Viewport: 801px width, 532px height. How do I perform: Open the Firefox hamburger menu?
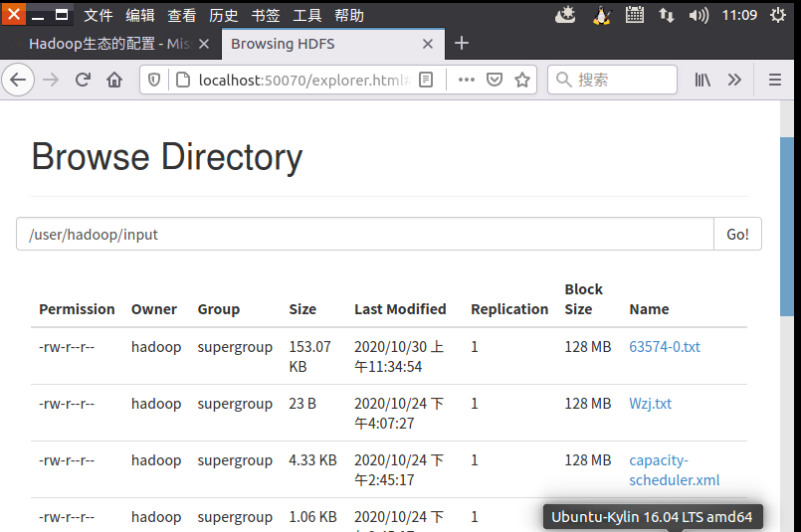pyautogui.click(x=775, y=81)
